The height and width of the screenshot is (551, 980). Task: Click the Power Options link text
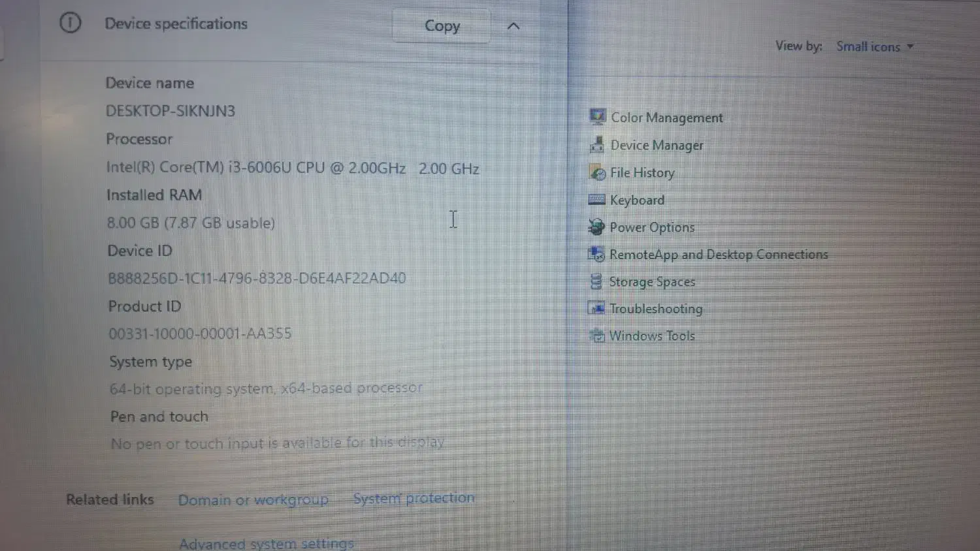652,227
